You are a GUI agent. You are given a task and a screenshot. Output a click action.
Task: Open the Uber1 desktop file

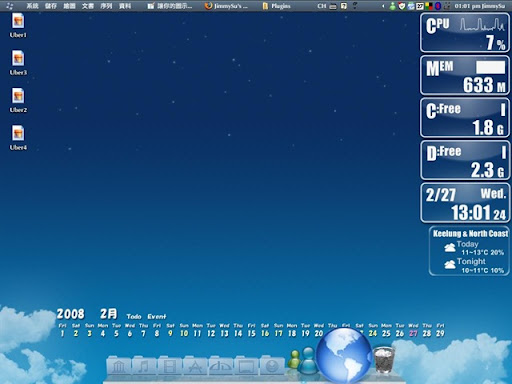coord(18,25)
